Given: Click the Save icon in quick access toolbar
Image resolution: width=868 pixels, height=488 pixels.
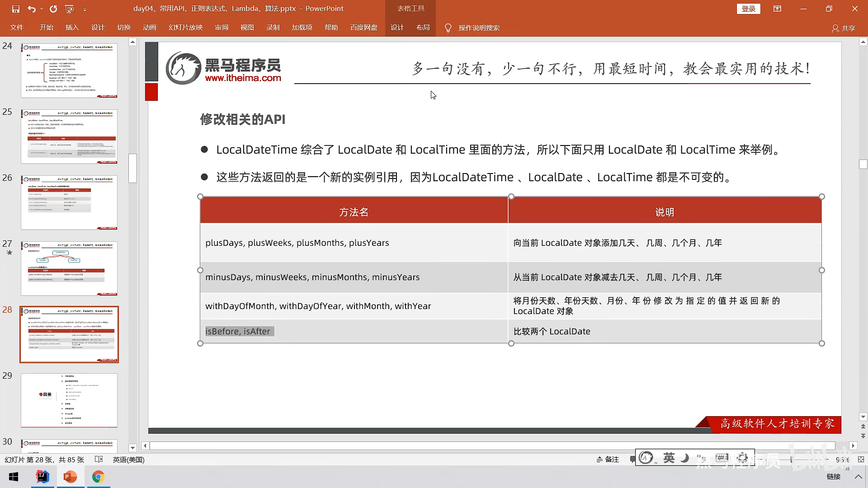Looking at the screenshot, I should (16, 9).
